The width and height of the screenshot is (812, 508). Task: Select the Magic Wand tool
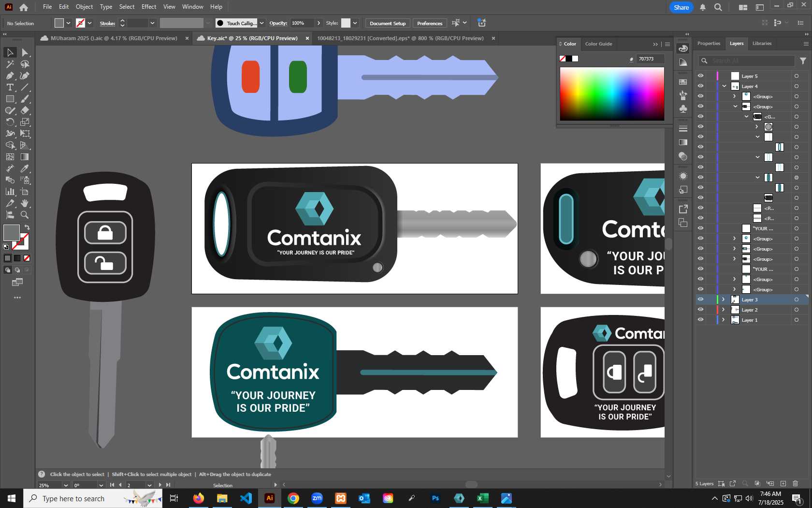tap(10, 64)
